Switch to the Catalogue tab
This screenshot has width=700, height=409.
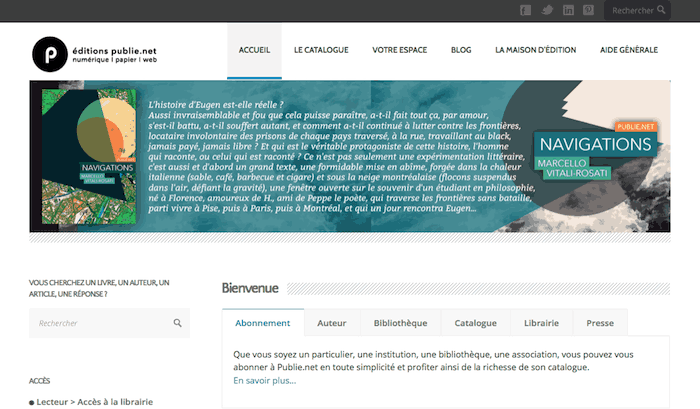pyautogui.click(x=475, y=323)
